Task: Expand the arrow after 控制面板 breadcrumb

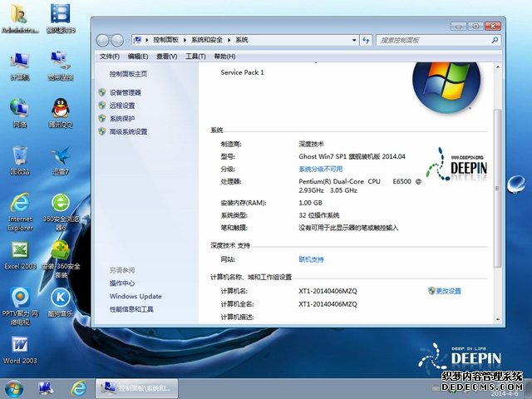Action: [185, 40]
